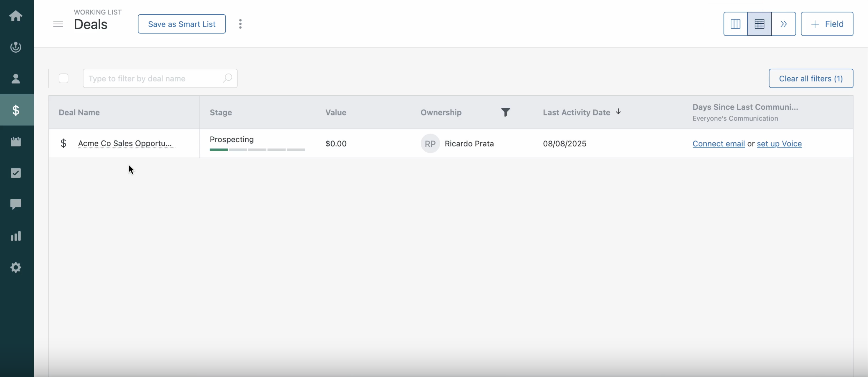Click the Last Activity Date column header
Viewport: 868px width, 377px height.
coord(576,112)
